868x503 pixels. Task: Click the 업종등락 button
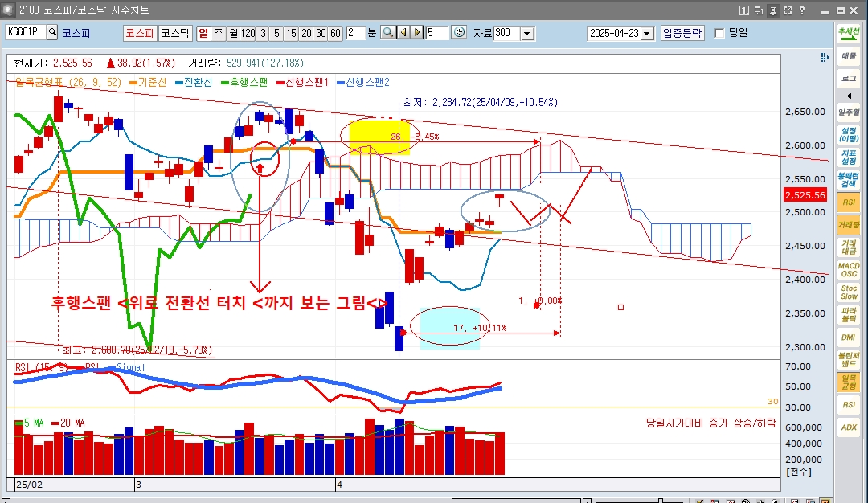[x=682, y=33]
